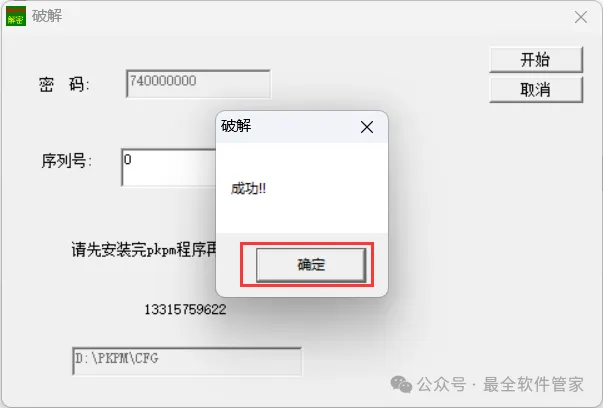Click the 公众号 watermark text

pos(442,385)
